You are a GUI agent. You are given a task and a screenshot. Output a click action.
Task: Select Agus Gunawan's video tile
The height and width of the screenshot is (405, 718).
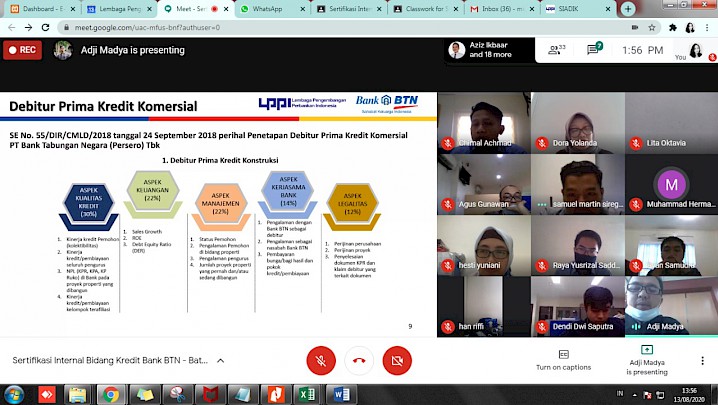click(484, 184)
